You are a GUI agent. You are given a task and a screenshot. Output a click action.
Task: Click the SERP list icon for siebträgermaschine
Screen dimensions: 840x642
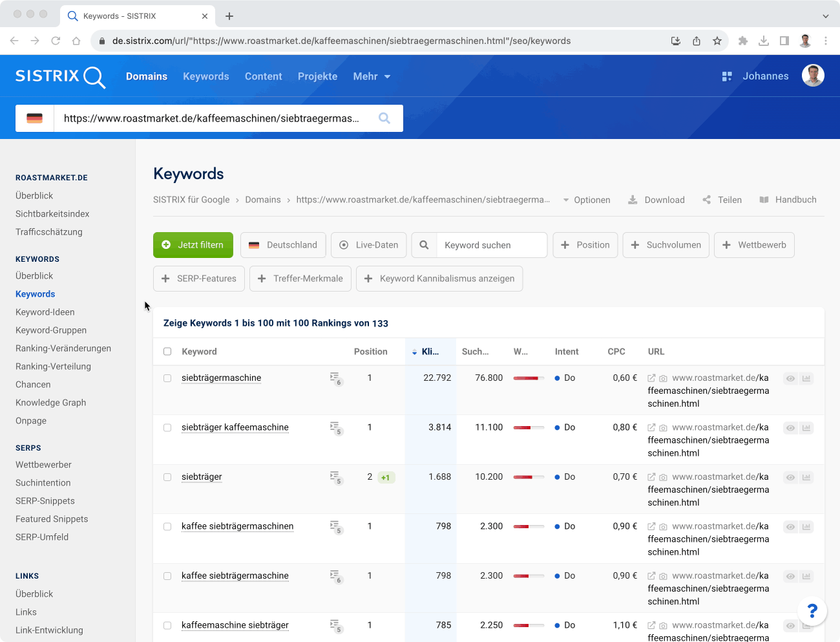(x=335, y=378)
